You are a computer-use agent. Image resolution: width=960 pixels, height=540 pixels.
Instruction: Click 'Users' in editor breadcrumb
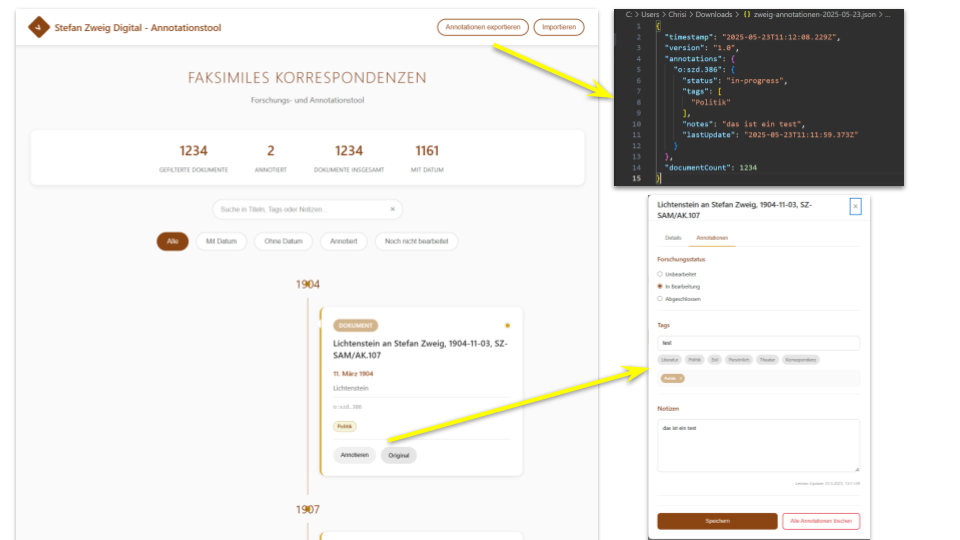point(650,14)
